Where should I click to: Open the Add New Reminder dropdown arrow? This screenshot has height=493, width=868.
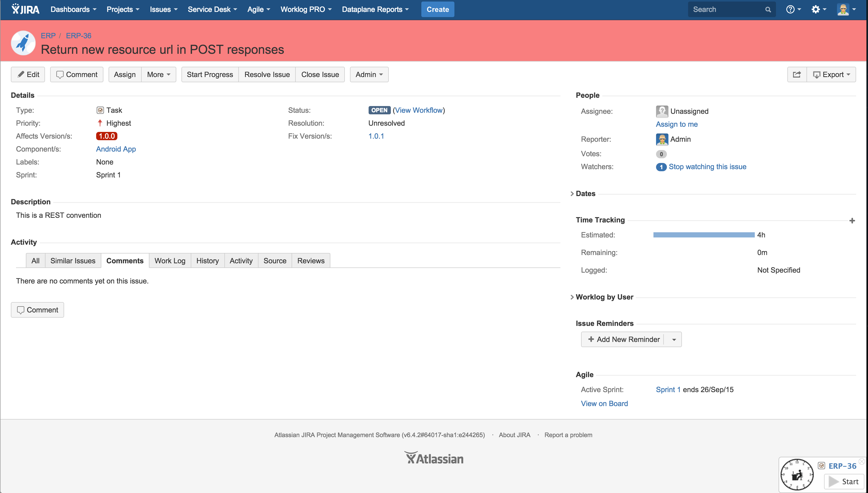674,340
